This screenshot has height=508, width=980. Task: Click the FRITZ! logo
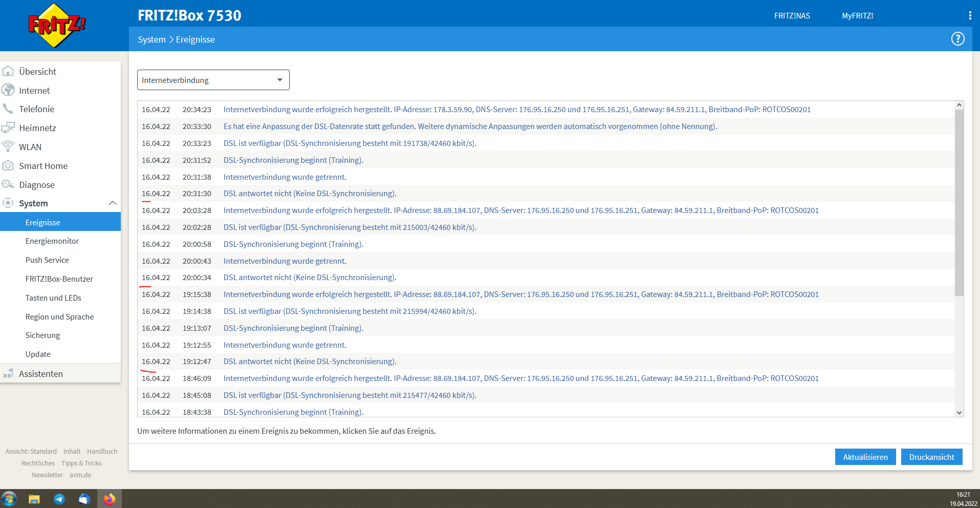56,26
